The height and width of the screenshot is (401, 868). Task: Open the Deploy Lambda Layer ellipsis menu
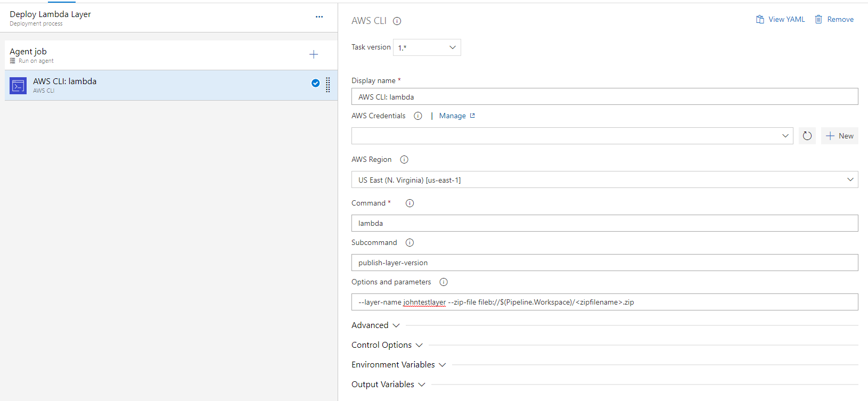[319, 17]
